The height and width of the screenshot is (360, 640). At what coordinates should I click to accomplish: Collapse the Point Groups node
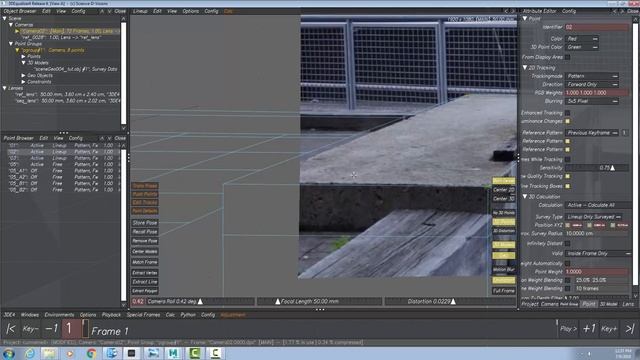(x=11, y=44)
